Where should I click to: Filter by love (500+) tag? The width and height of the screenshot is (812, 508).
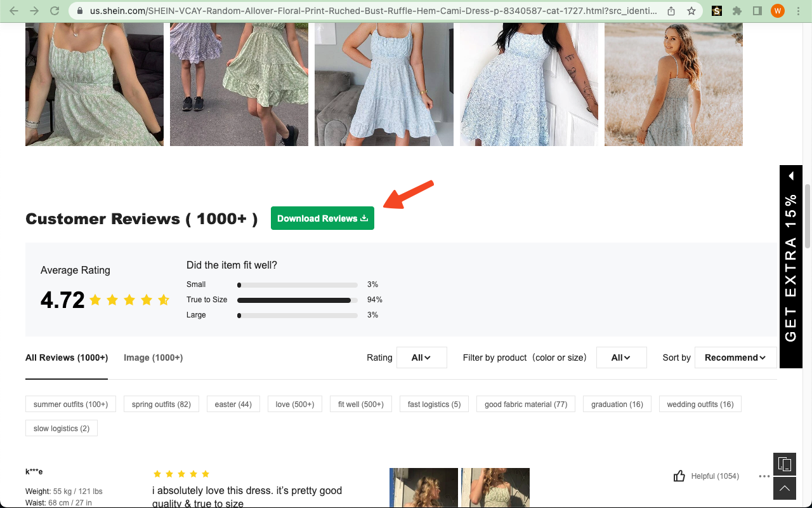tap(295, 404)
